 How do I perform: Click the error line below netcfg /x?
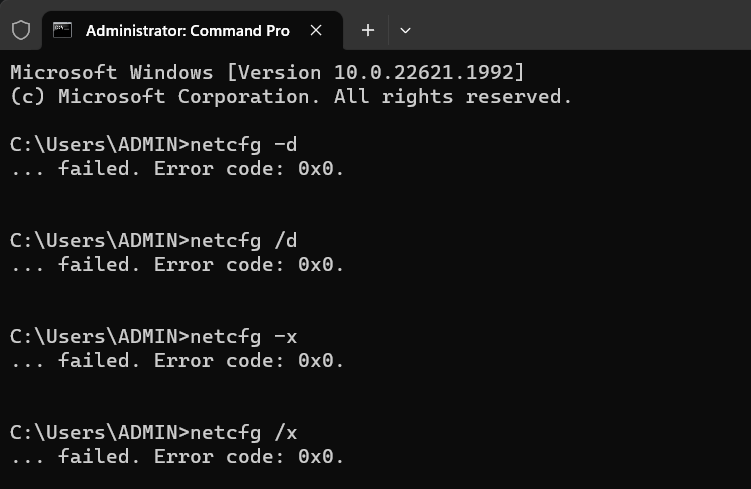pyautogui.click(x=177, y=456)
